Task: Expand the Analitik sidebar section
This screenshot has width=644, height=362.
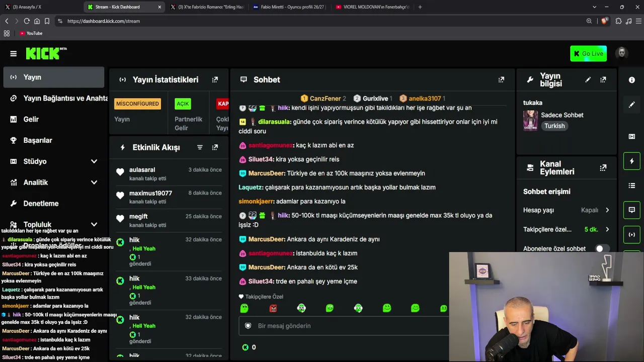Action: [94, 183]
